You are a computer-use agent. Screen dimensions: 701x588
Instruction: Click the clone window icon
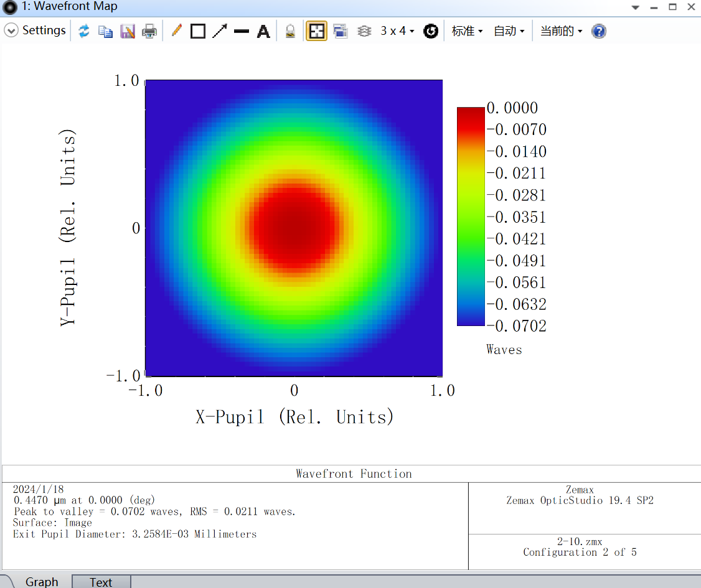pyautogui.click(x=341, y=31)
